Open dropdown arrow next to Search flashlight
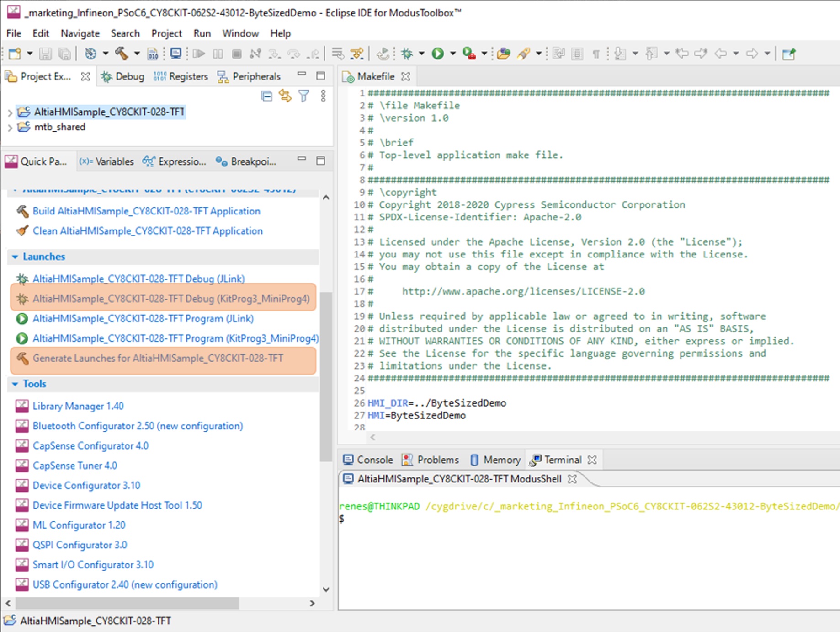The image size is (840, 632). pos(539,54)
